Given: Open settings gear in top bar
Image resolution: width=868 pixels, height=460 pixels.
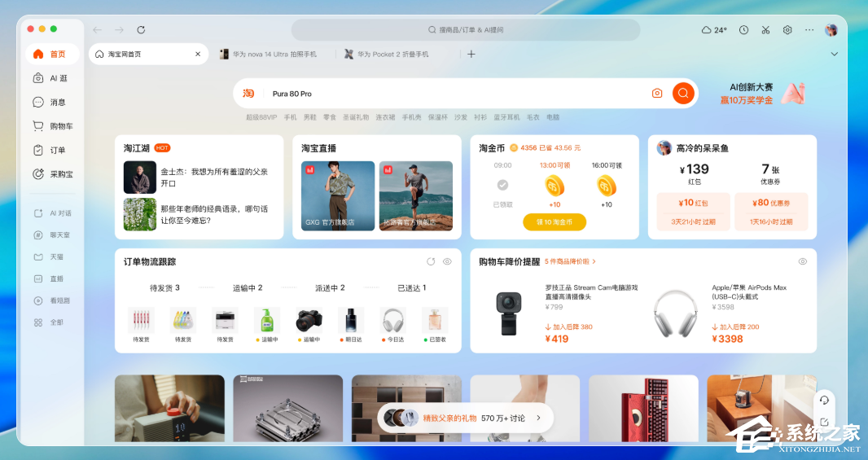Looking at the screenshot, I should point(787,30).
